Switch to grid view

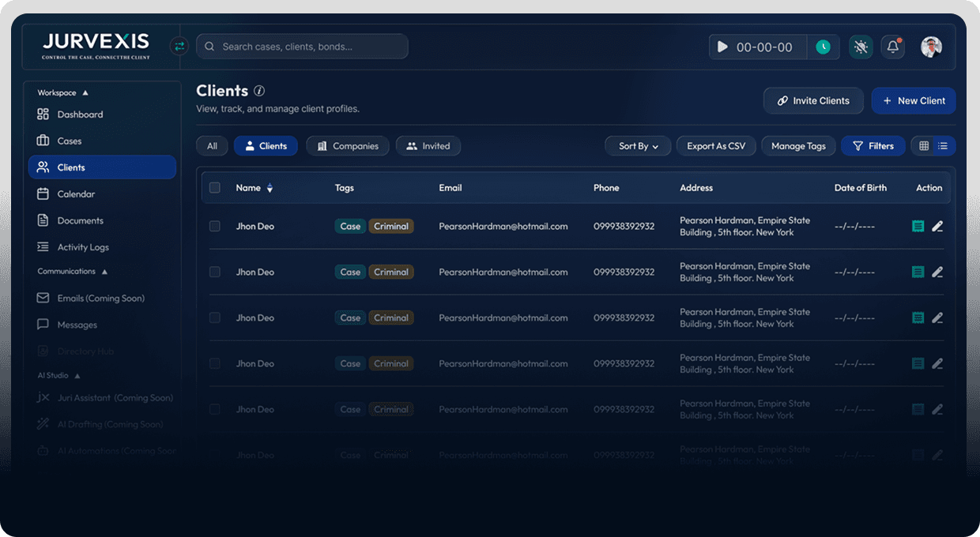[923, 146]
